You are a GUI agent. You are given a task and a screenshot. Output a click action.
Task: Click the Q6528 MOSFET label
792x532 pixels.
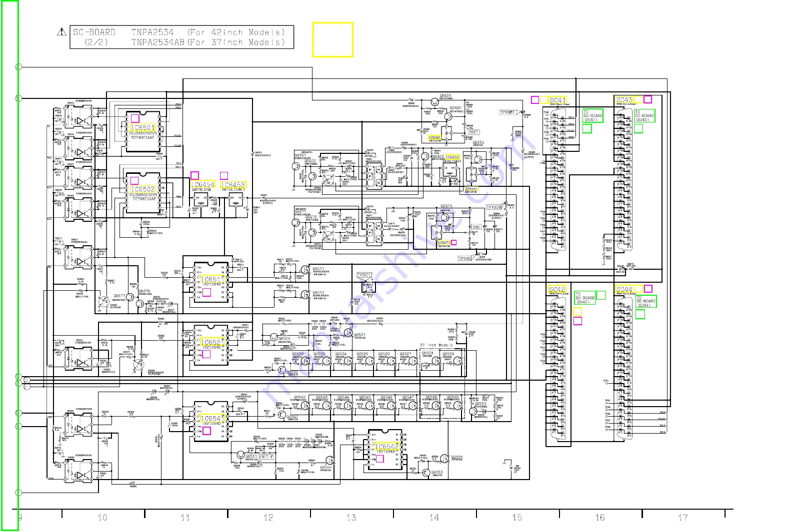point(427,354)
